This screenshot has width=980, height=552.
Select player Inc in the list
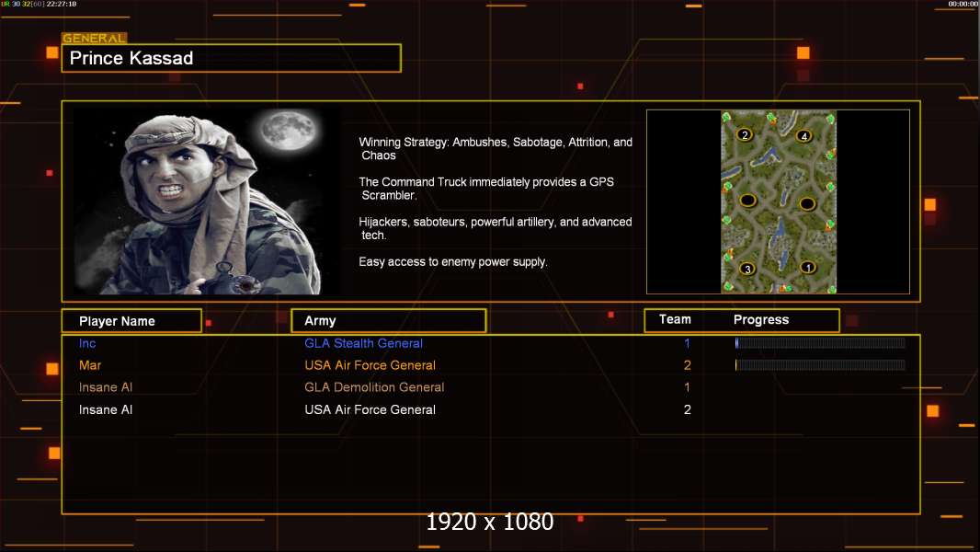pos(87,343)
